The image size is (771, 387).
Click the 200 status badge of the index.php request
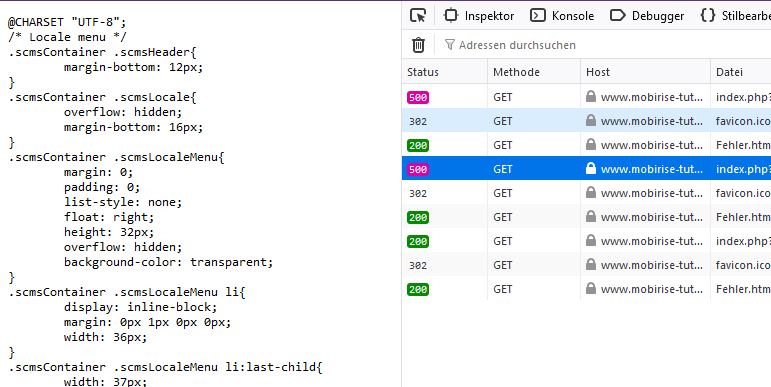(x=418, y=241)
